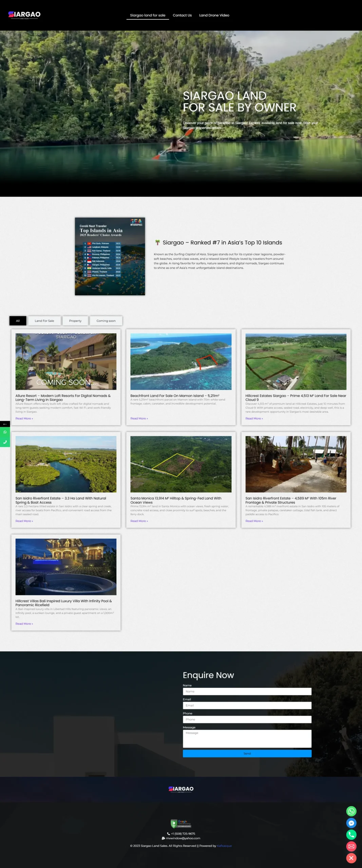Click phone icon in left side panel
Image resolution: width=362 pixels, height=868 pixels.
click(5, 442)
